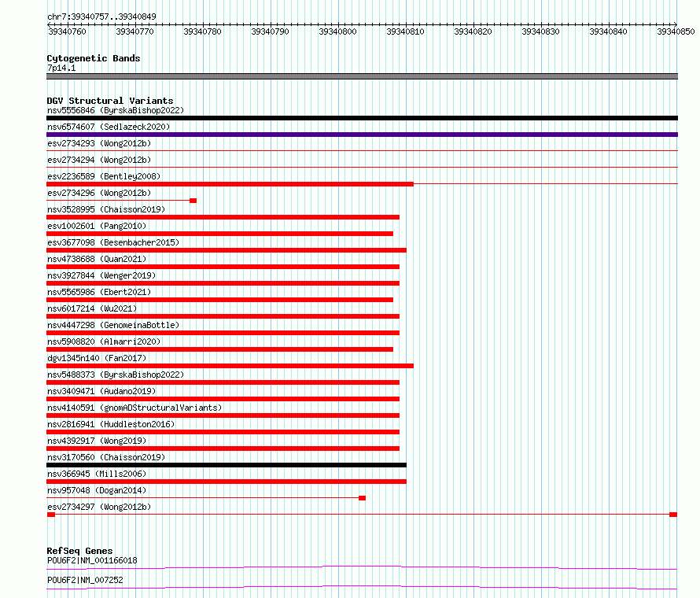Click the purple nsv6574607 variant bar
This screenshot has width=700, height=598.
pos(362,135)
